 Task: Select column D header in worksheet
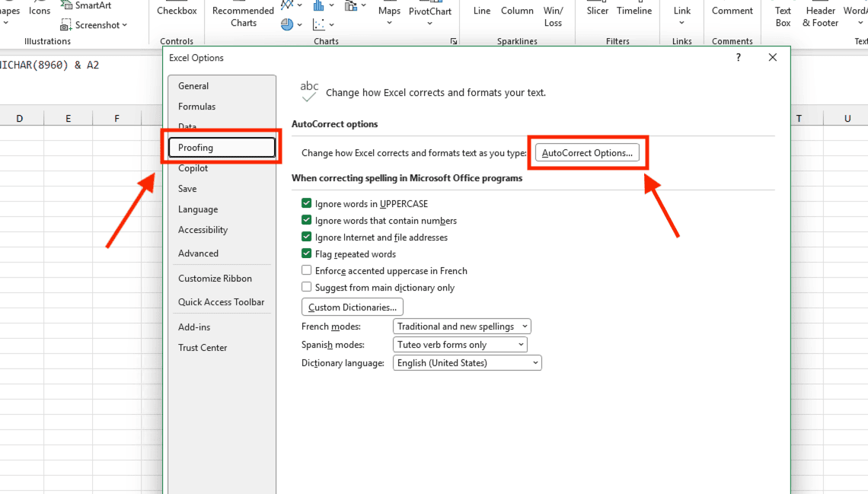point(19,119)
